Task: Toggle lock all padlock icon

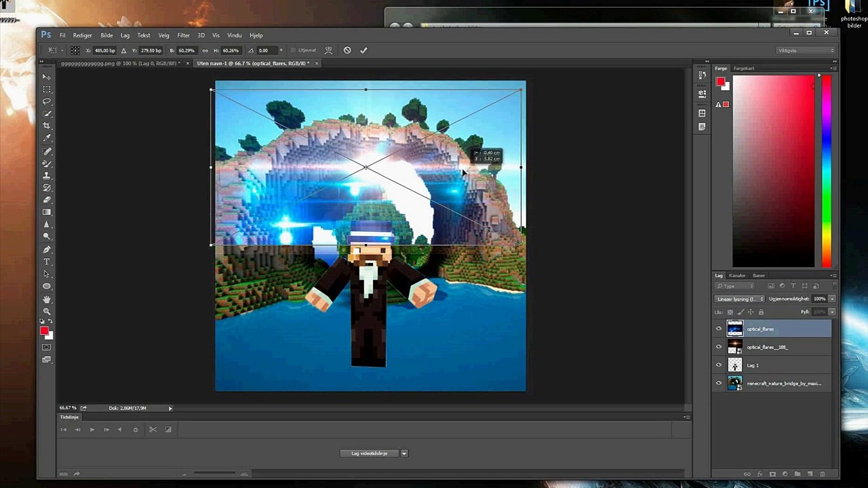Action: [x=761, y=312]
